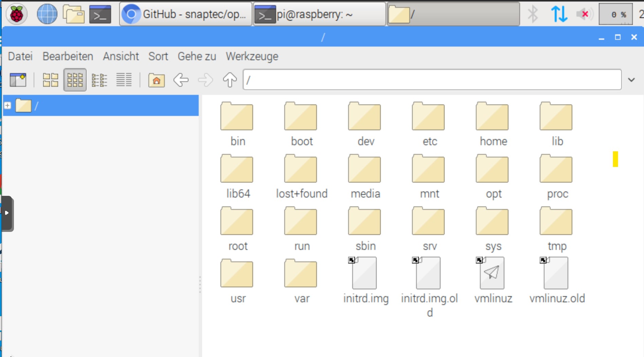The width and height of the screenshot is (644, 357).
Task: Select the vmlinuz file icon
Action: [492, 273]
